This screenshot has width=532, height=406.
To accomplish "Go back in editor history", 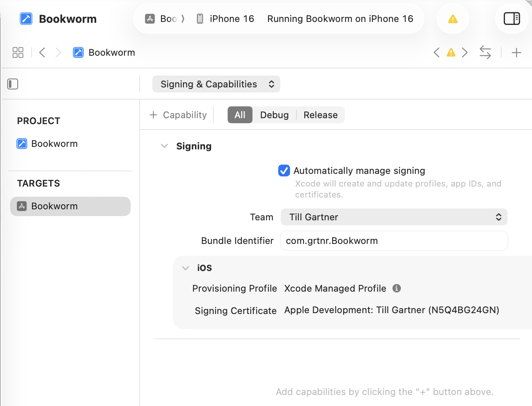I will coord(42,52).
